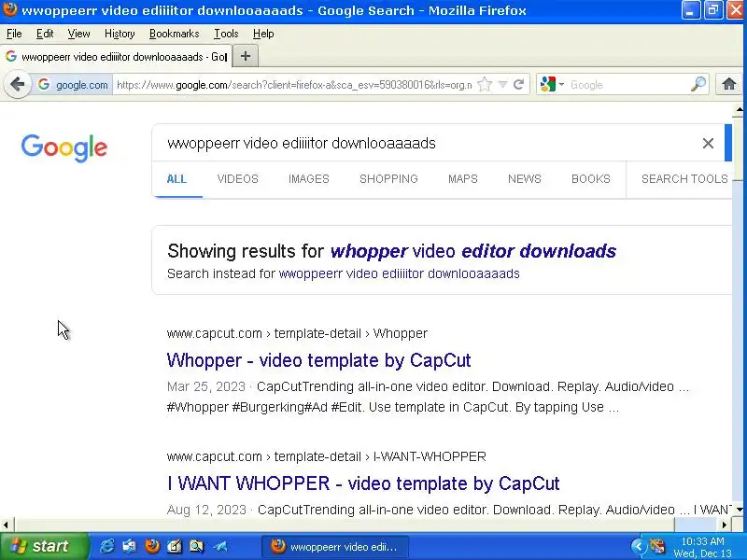Click the 'Aug 12, 2023' result snippet
This screenshot has height=560, width=747.
click(x=449, y=510)
